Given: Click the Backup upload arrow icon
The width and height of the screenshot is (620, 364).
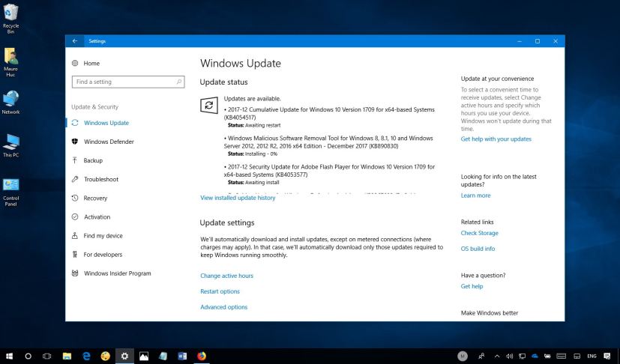Looking at the screenshot, I should 75,160.
